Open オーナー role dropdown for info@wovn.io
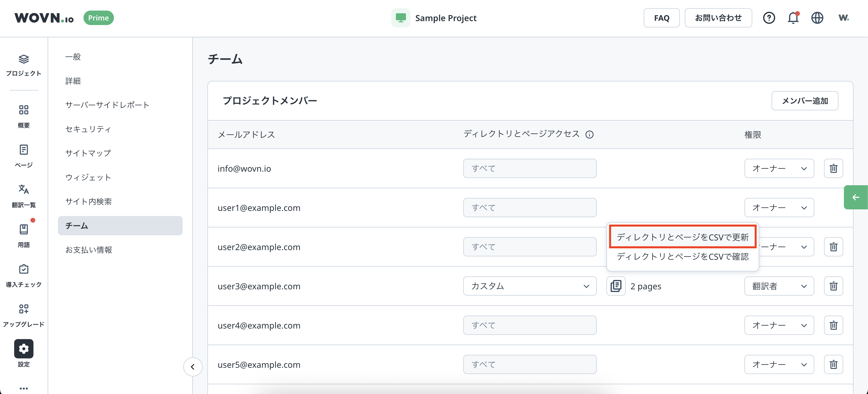Image resolution: width=868 pixels, height=394 pixels. click(779, 168)
